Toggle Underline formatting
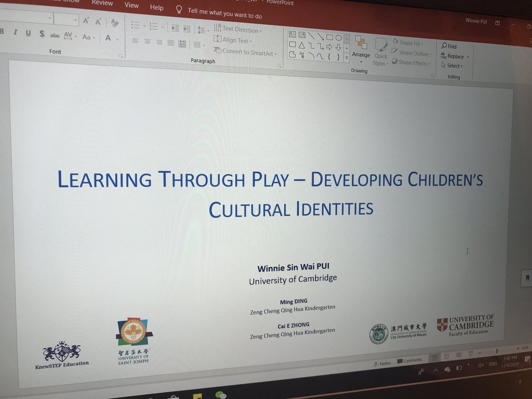532x399 pixels. (x=28, y=33)
